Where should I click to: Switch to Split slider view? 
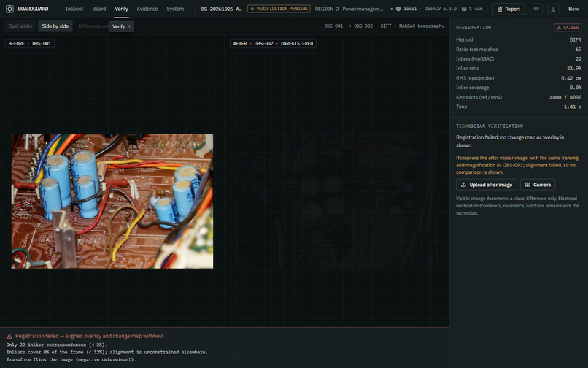coord(20,26)
